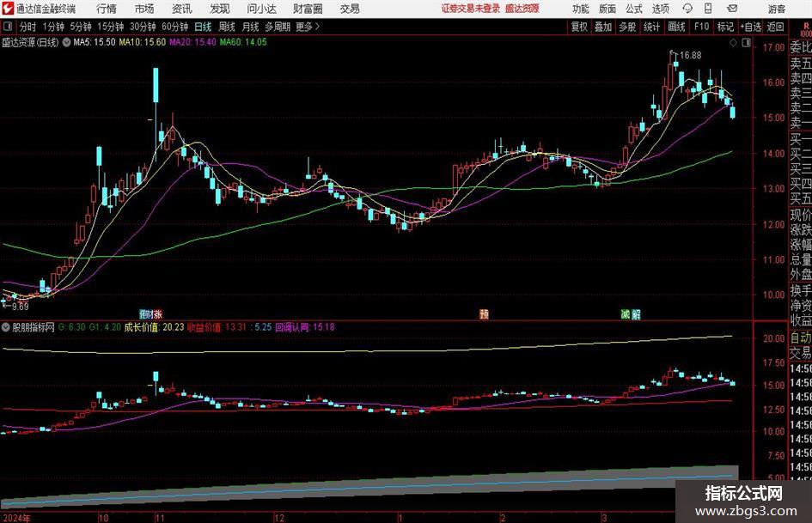
Task: Open the 发现 menu
Action: (x=220, y=9)
